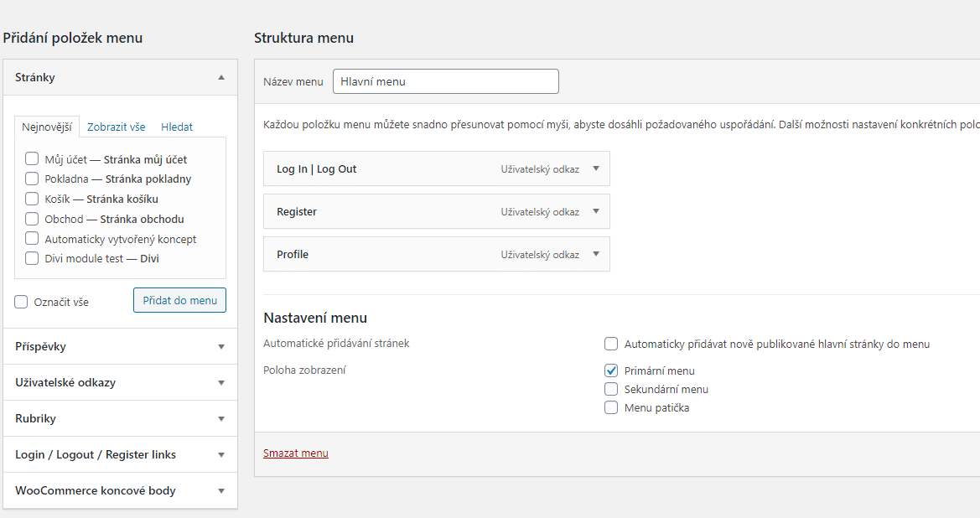Viewport: 980px width, 518px height.
Task: Switch to the Hledat tab
Action: coord(177,127)
